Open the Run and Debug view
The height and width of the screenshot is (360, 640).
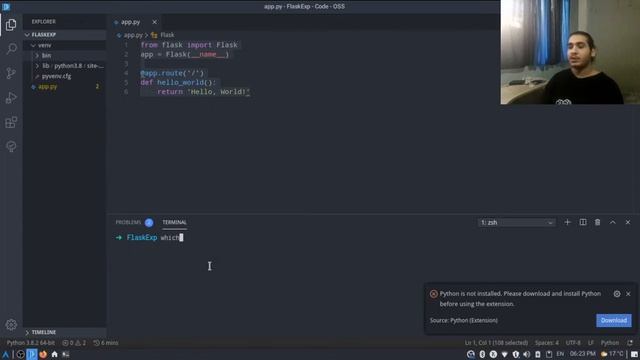pyautogui.click(x=11, y=98)
